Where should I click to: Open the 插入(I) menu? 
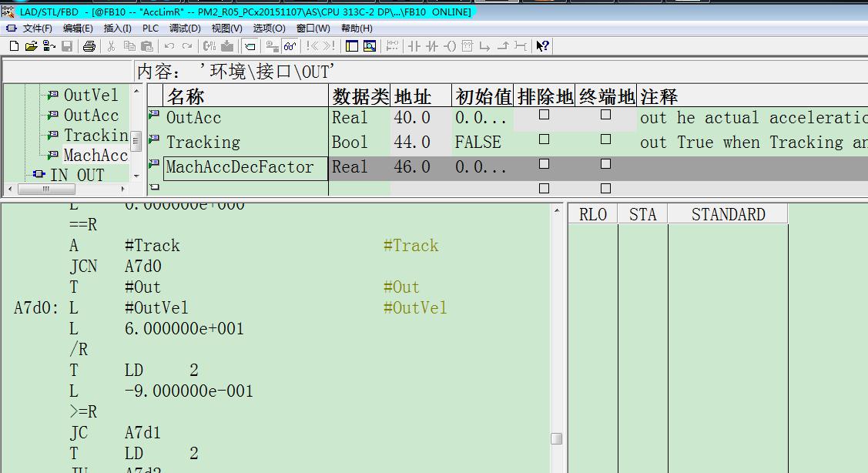(117, 29)
